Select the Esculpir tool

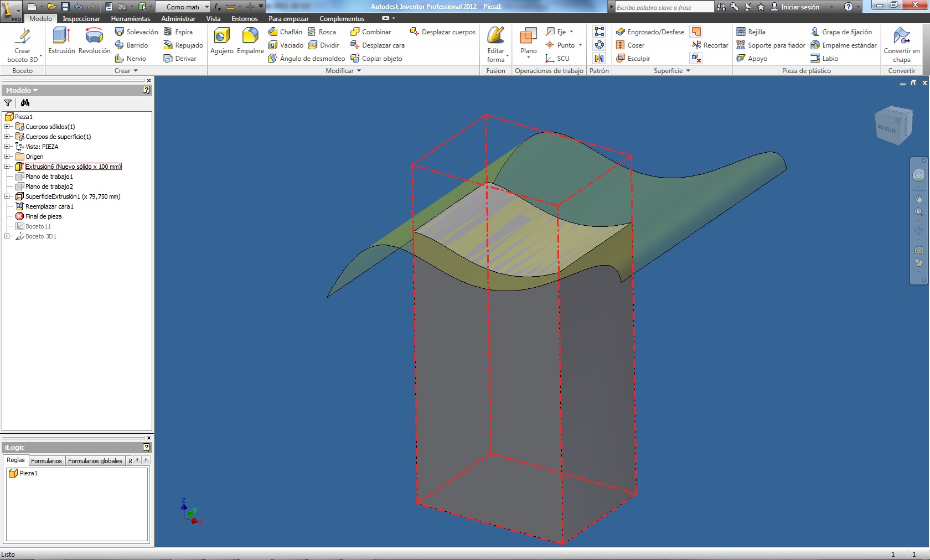[633, 59]
